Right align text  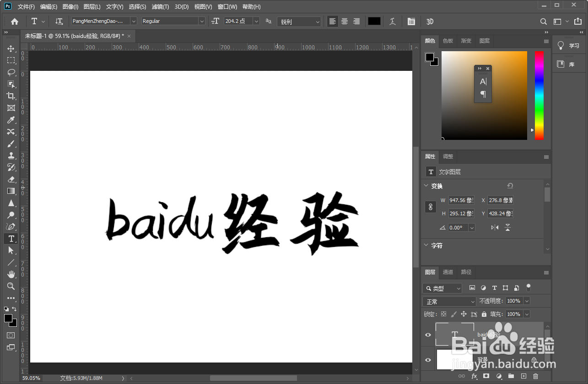pos(356,21)
